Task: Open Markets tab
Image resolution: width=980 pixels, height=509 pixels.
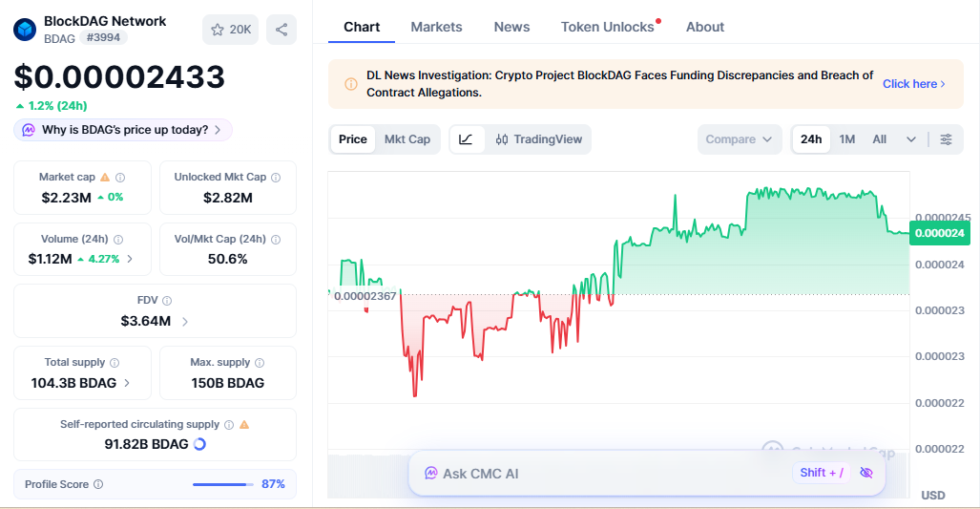Action: (436, 27)
